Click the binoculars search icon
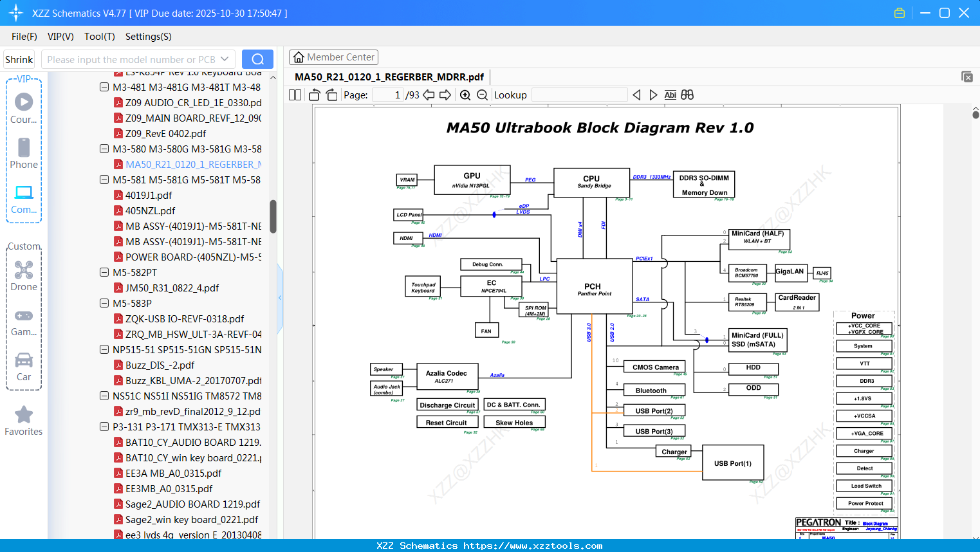 pos(687,95)
